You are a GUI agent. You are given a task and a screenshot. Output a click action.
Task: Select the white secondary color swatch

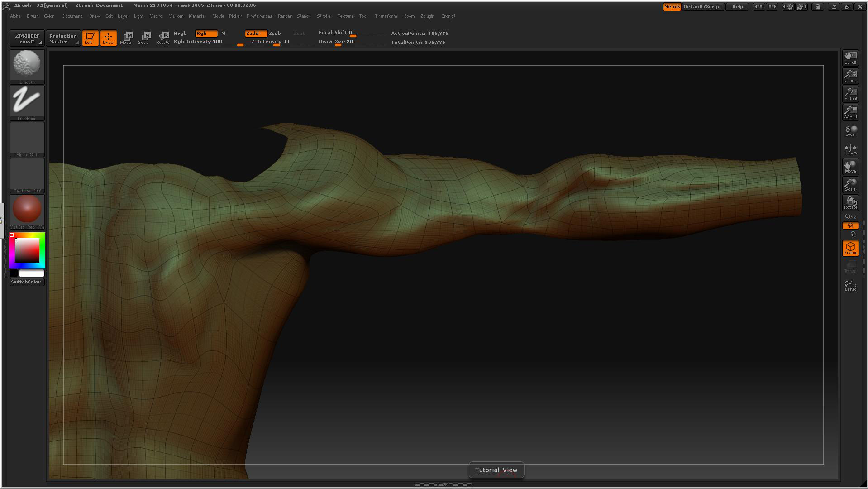[32, 273]
